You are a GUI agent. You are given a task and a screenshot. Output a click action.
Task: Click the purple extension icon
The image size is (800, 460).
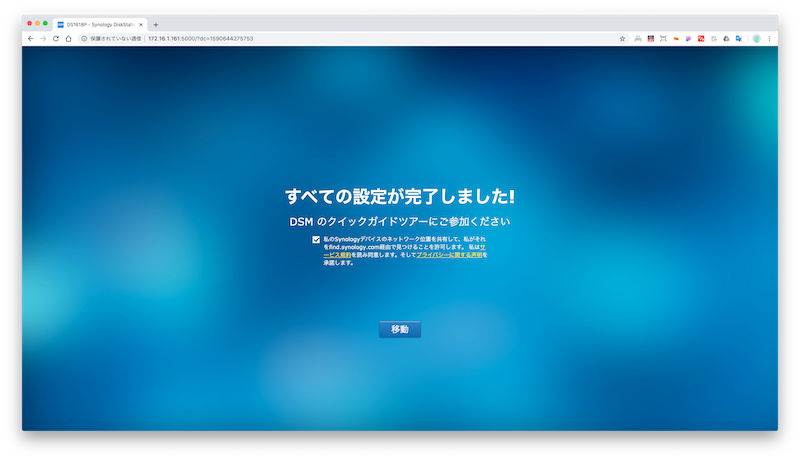(x=688, y=39)
